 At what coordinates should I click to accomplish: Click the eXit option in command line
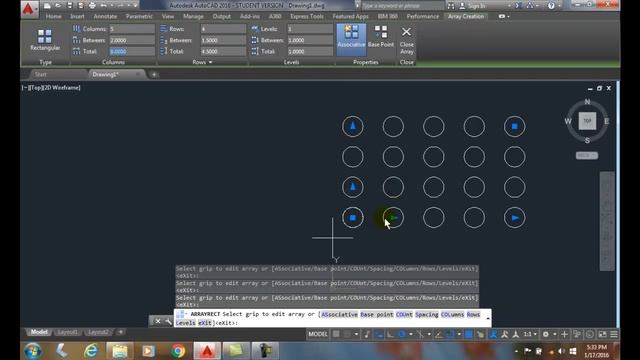[x=204, y=323]
